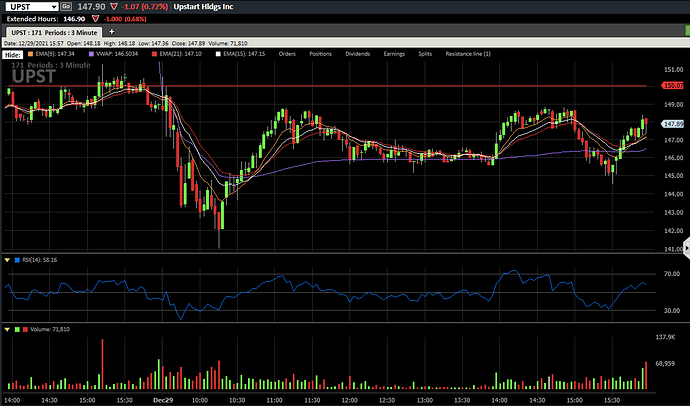Click the 'Low: 147.36' value in info bar

click(x=153, y=44)
